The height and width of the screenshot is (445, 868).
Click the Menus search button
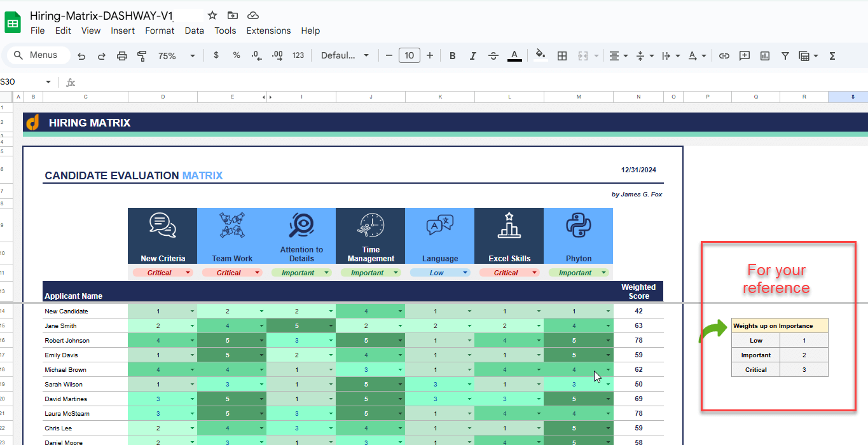coord(37,55)
